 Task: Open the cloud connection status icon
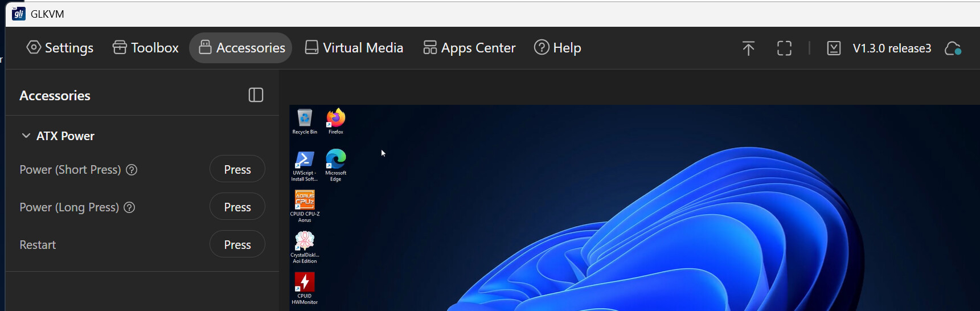pyautogui.click(x=953, y=48)
